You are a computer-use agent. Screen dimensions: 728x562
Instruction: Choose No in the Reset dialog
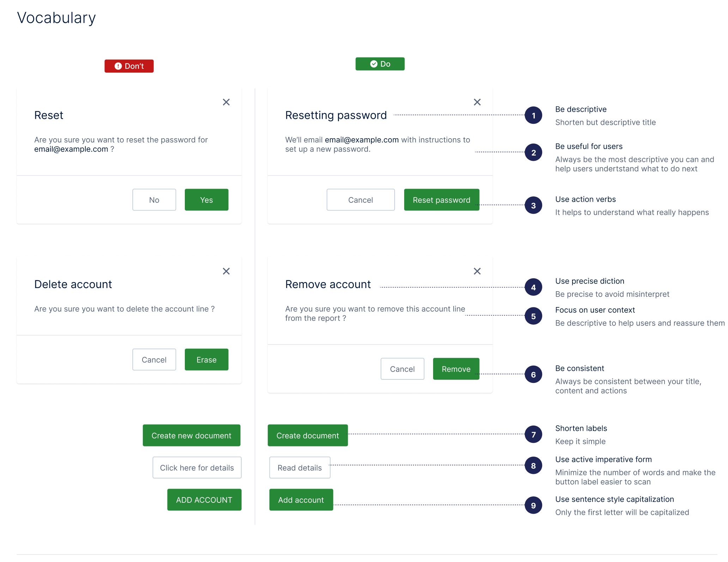(154, 200)
